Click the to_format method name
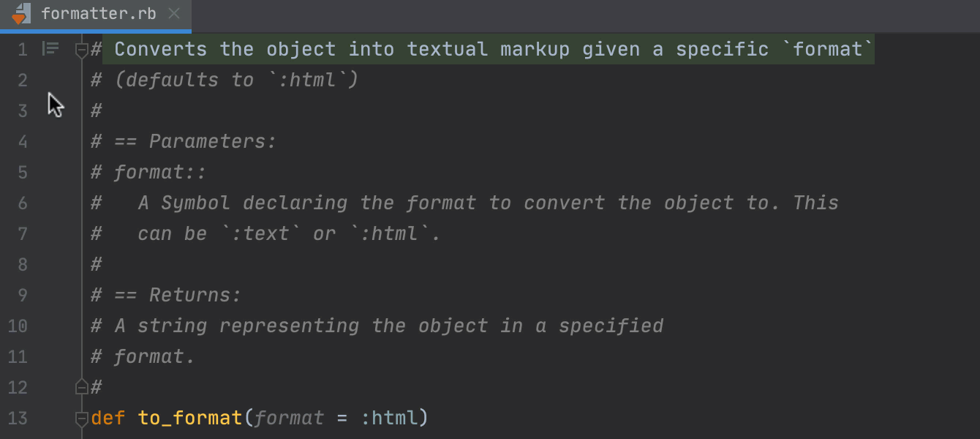This screenshot has height=439, width=980. point(189,418)
